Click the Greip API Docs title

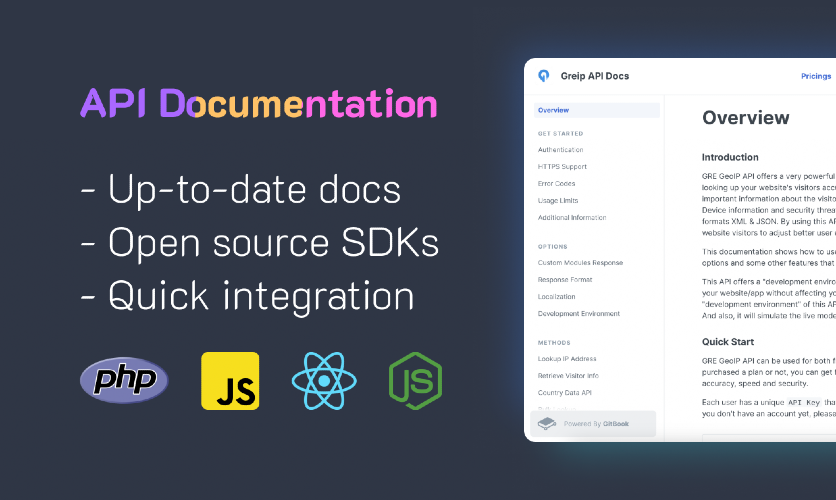tap(594, 76)
